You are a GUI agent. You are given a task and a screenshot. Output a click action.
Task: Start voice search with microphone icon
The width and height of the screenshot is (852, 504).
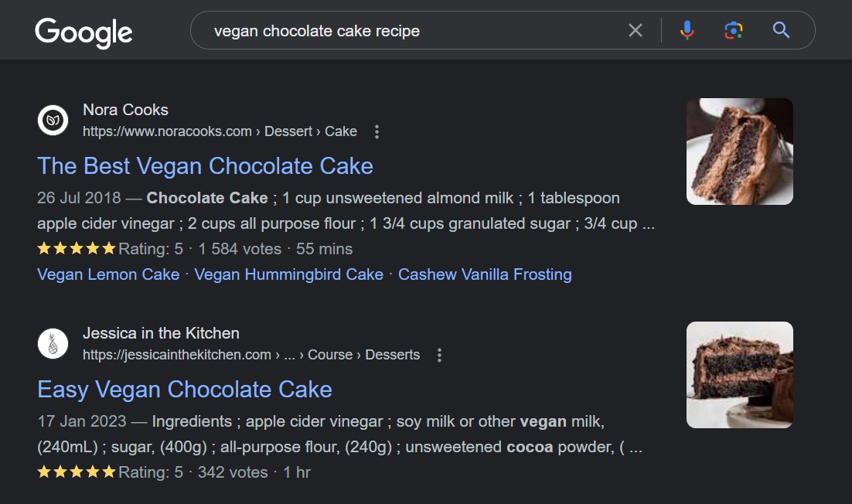click(x=687, y=30)
